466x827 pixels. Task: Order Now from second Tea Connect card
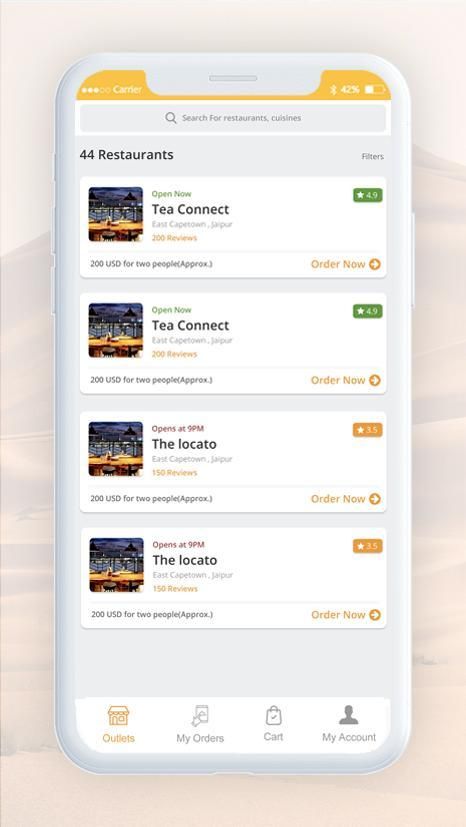pyautogui.click(x=345, y=380)
